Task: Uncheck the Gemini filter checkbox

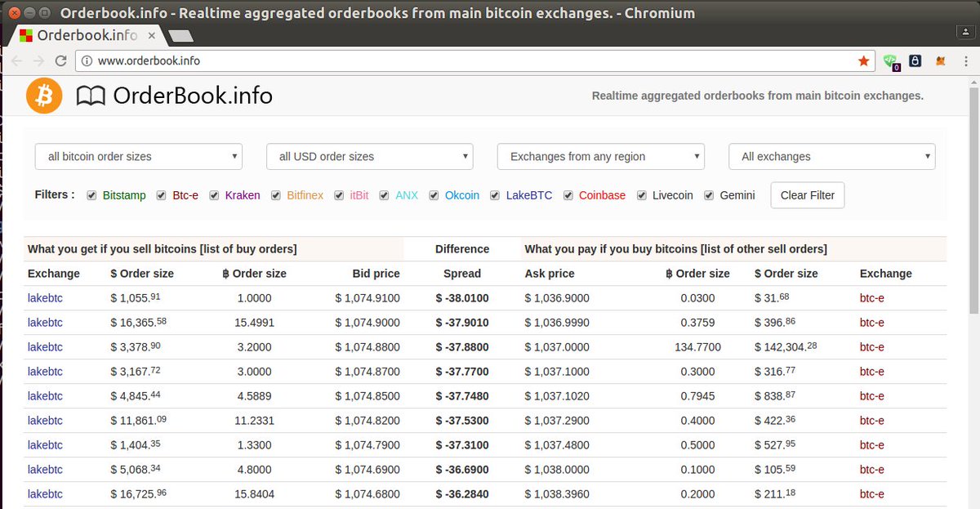Action: [x=709, y=195]
